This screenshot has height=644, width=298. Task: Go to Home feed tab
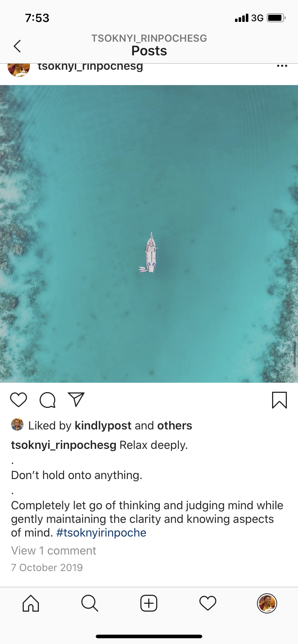(31, 603)
